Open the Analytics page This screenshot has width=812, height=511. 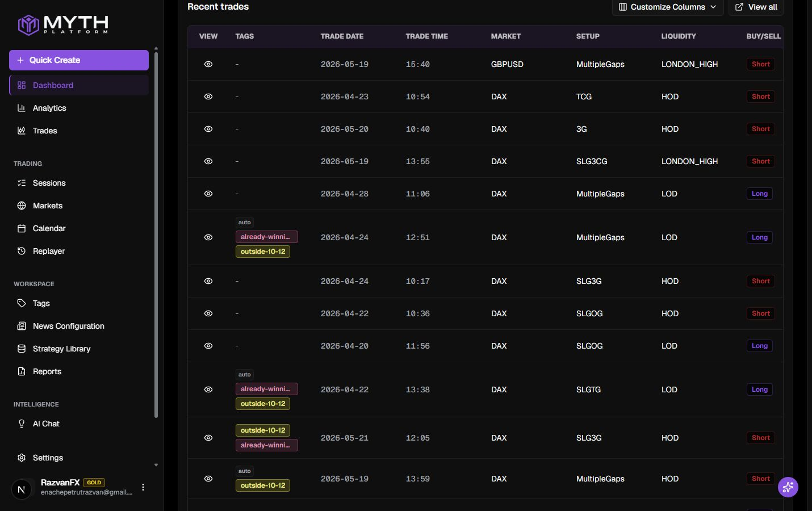(x=79, y=108)
